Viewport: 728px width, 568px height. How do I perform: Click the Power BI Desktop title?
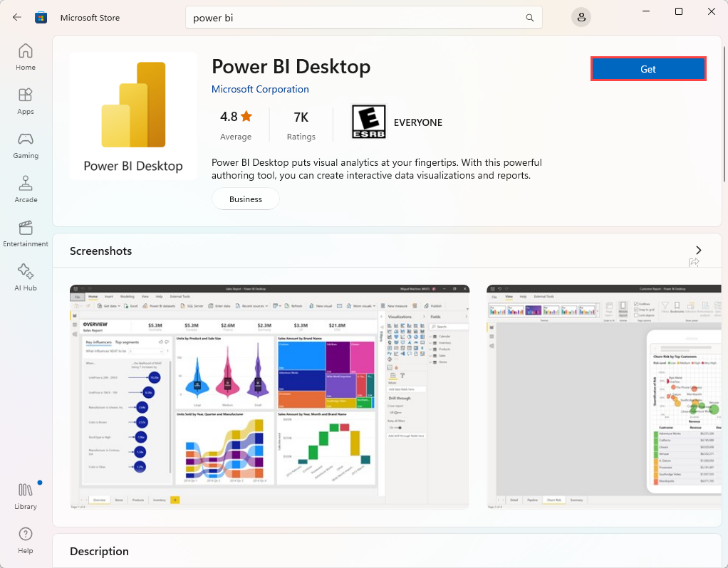(291, 66)
